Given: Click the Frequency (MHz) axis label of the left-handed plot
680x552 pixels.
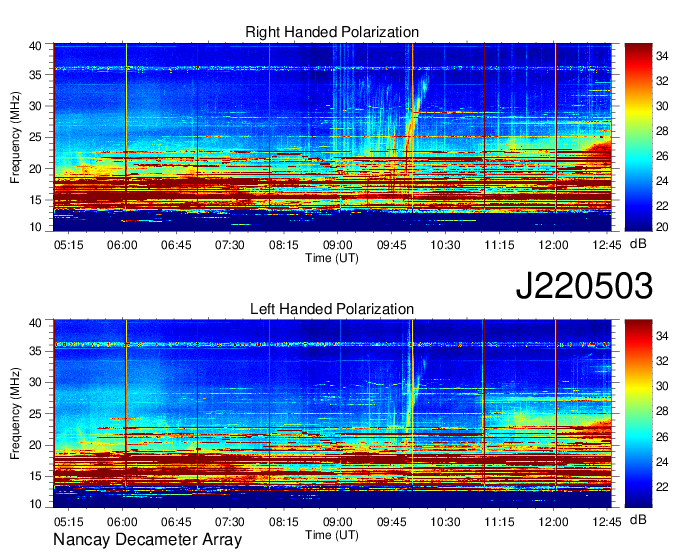Looking at the screenshot, I should pyautogui.click(x=15, y=414).
